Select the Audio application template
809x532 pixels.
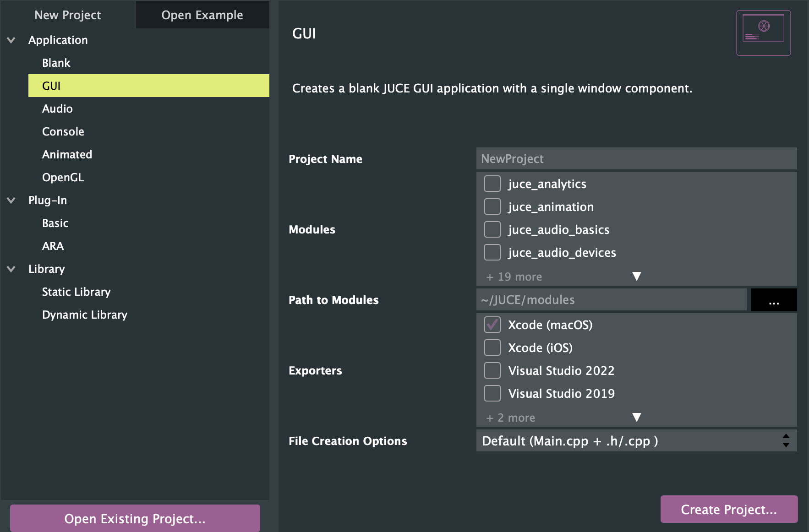(149, 109)
